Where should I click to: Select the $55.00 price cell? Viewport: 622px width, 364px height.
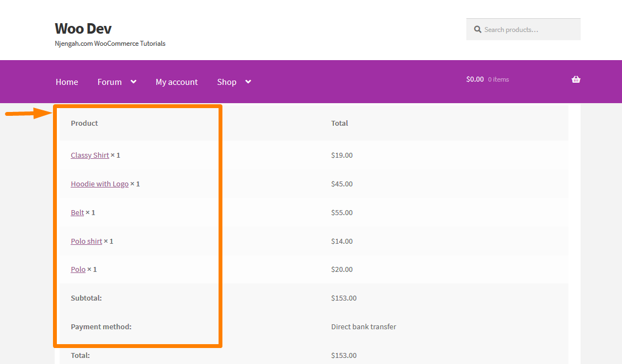coord(342,212)
